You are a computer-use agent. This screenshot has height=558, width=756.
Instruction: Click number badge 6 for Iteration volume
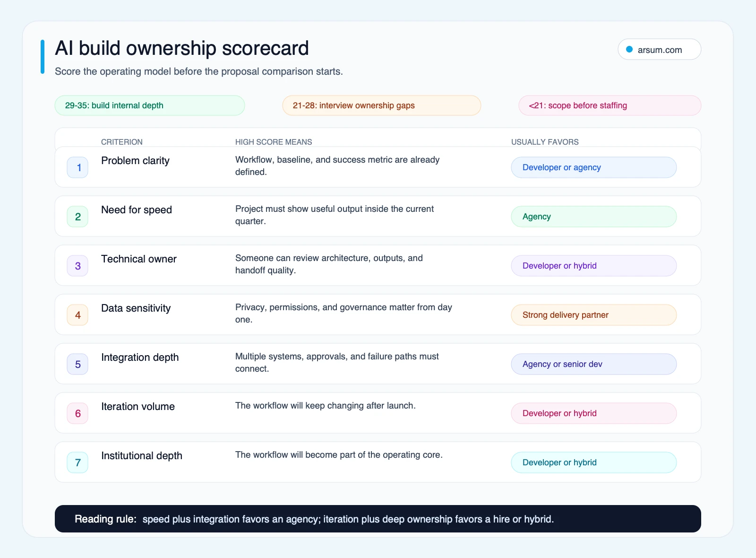(x=77, y=413)
